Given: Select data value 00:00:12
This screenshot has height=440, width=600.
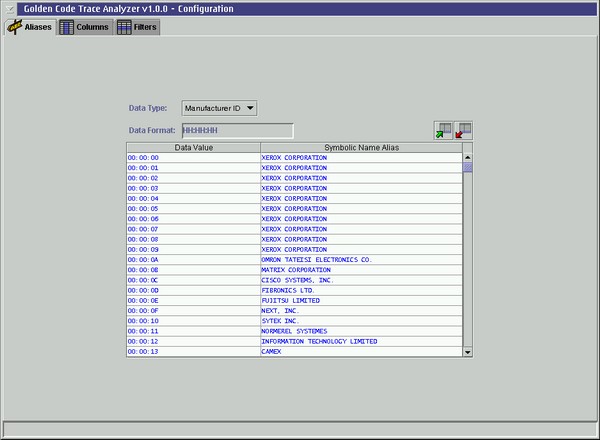Looking at the screenshot, I should click(194, 341).
